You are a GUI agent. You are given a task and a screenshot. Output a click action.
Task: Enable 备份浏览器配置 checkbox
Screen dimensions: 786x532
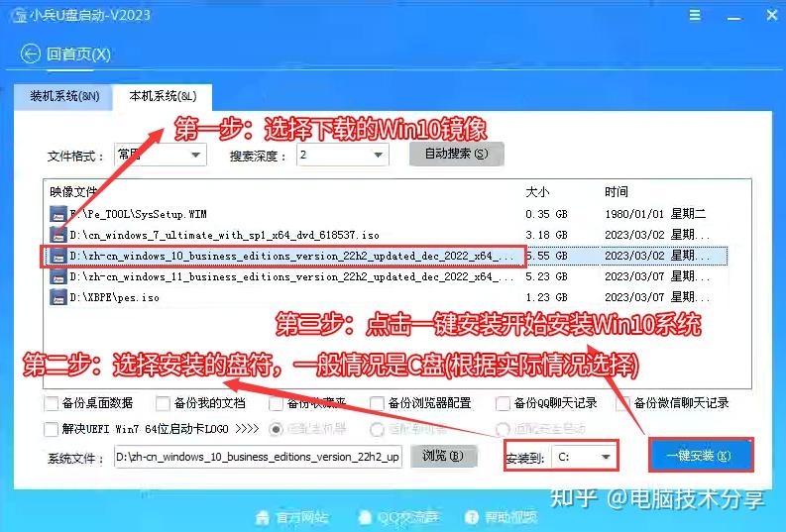tap(377, 403)
